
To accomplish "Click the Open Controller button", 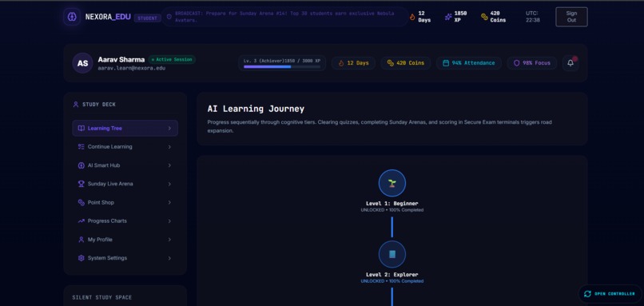I will [x=610, y=294].
